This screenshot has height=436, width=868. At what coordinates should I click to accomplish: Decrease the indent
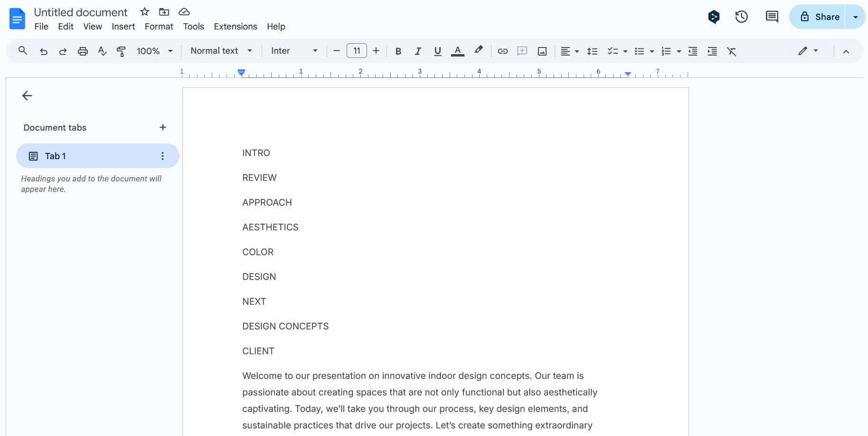tap(693, 51)
